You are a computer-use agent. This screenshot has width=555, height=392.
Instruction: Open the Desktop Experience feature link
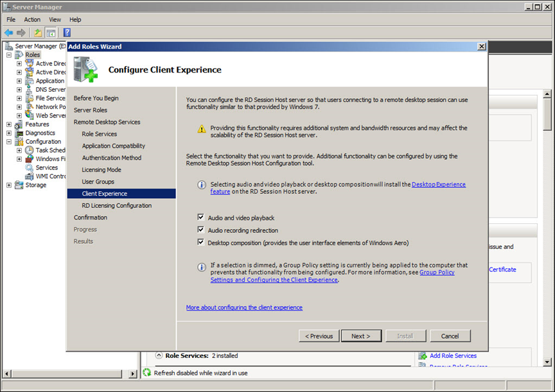(x=438, y=185)
